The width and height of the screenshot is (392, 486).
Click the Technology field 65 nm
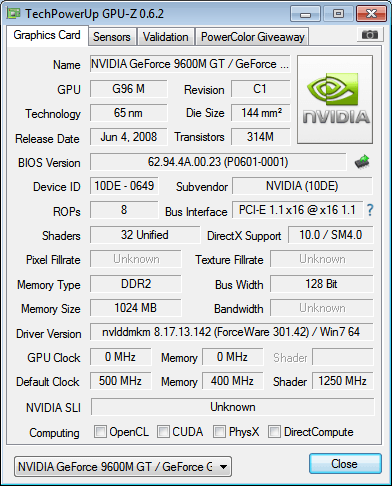click(x=129, y=113)
